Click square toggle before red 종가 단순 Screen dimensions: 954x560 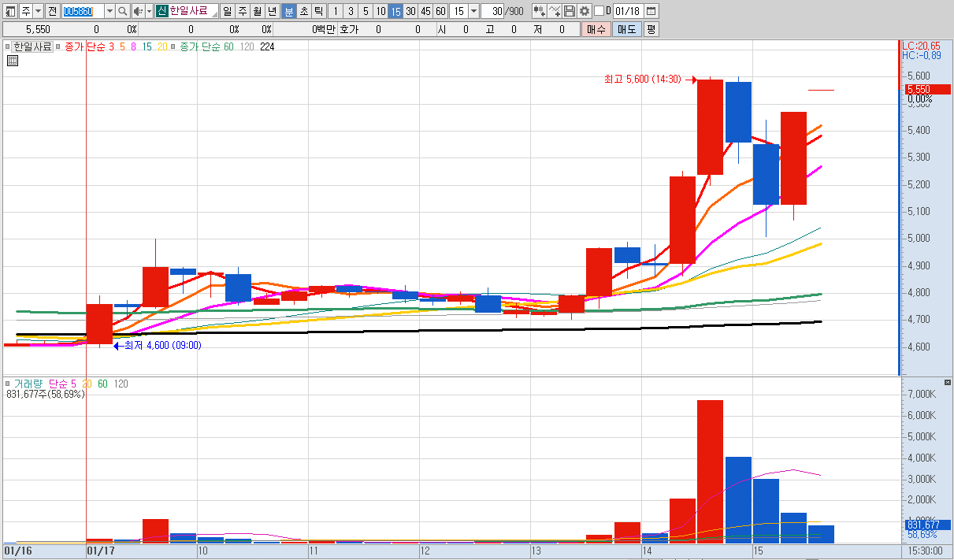click(x=59, y=46)
